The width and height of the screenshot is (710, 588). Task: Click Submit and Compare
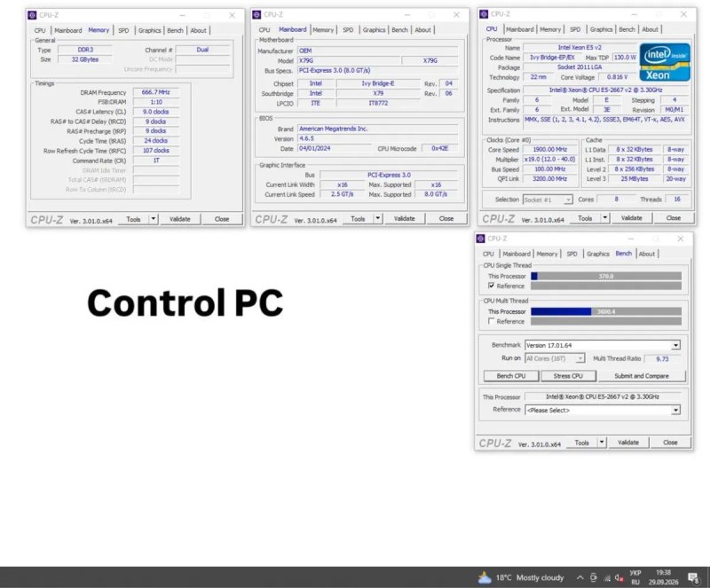point(641,376)
